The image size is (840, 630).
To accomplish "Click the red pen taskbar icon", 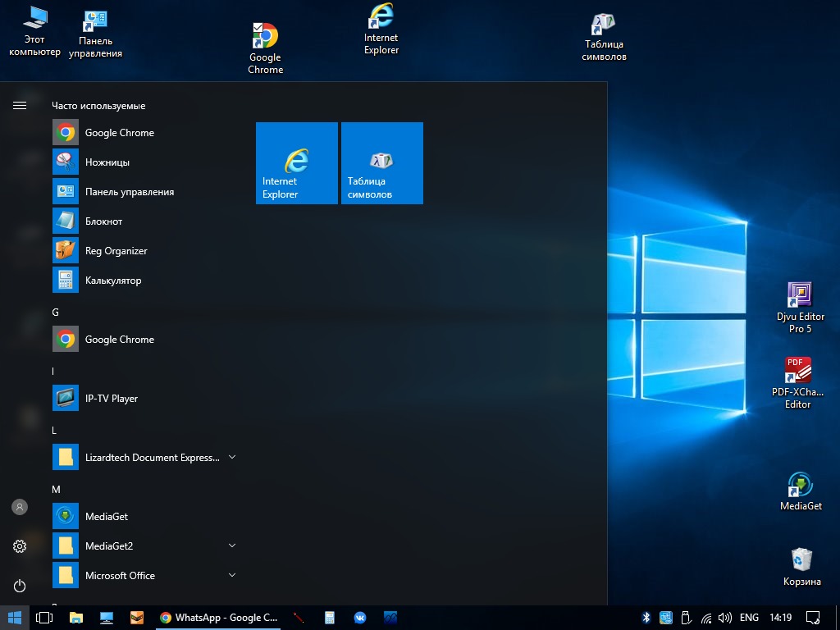I will (299, 618).
